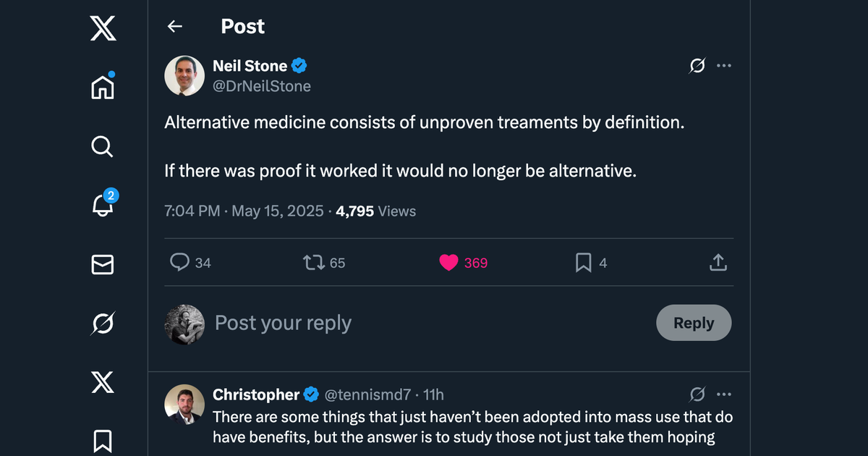This screenshot has width=868, height=456.
Task: Open Notifications bell with 2 badge
Action: (x=103, y=205)
